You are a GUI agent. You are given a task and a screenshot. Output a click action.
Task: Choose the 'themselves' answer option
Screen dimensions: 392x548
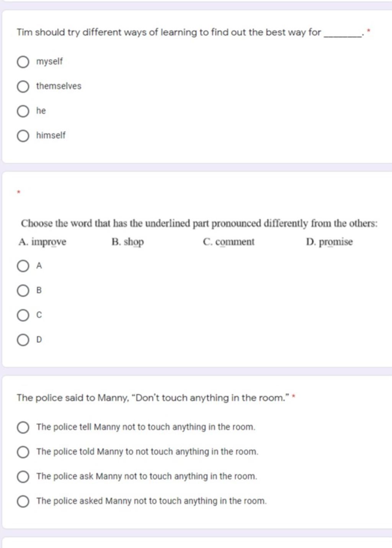pyautogui.click(x=23, y=87)
